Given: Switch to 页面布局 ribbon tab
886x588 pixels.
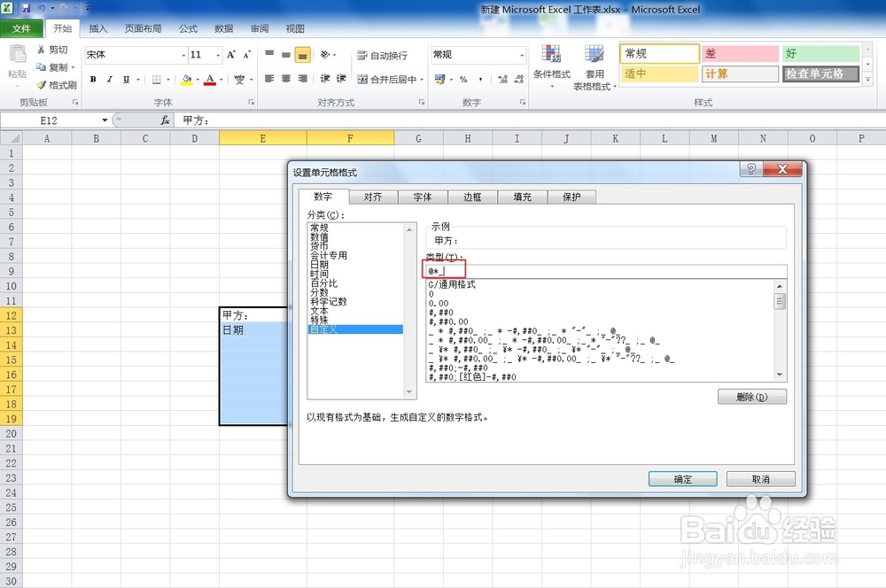Looking at the screenshot, I should coord(143,28).
